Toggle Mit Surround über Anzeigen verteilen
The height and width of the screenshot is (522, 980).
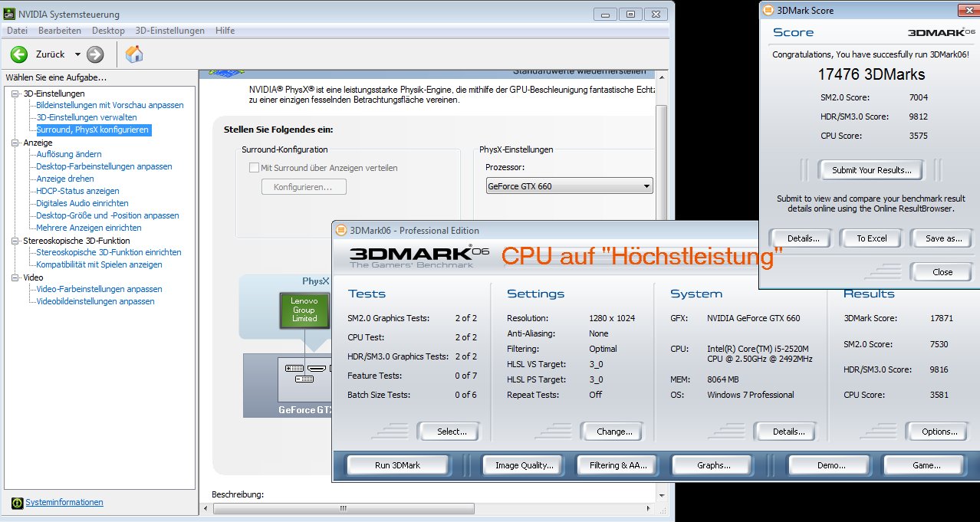pyautogui.click(x=254, y=167)
